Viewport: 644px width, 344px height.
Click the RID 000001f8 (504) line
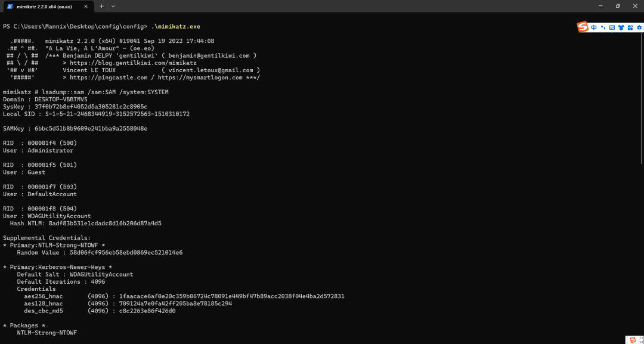pyautogui.click(x=40, y=209)
